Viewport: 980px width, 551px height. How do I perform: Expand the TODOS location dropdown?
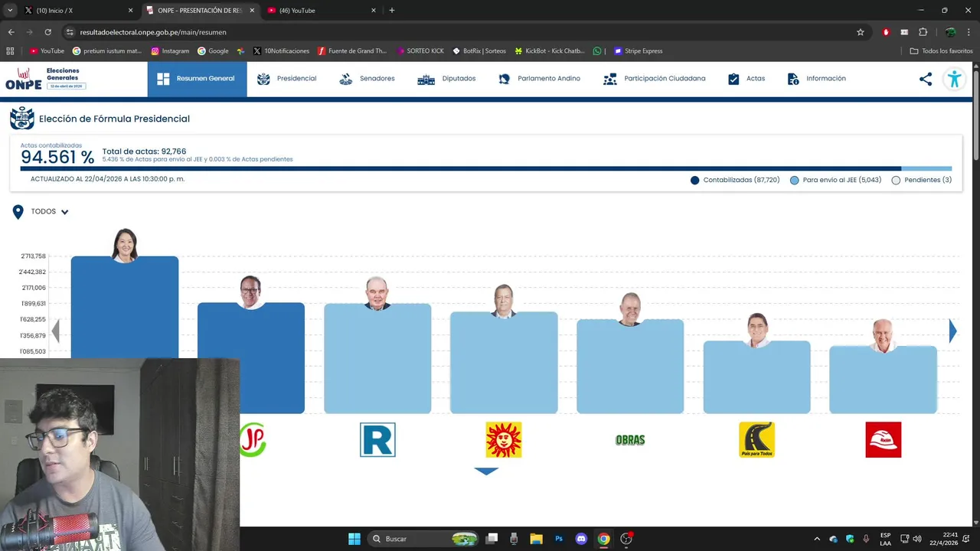point(64,212)
